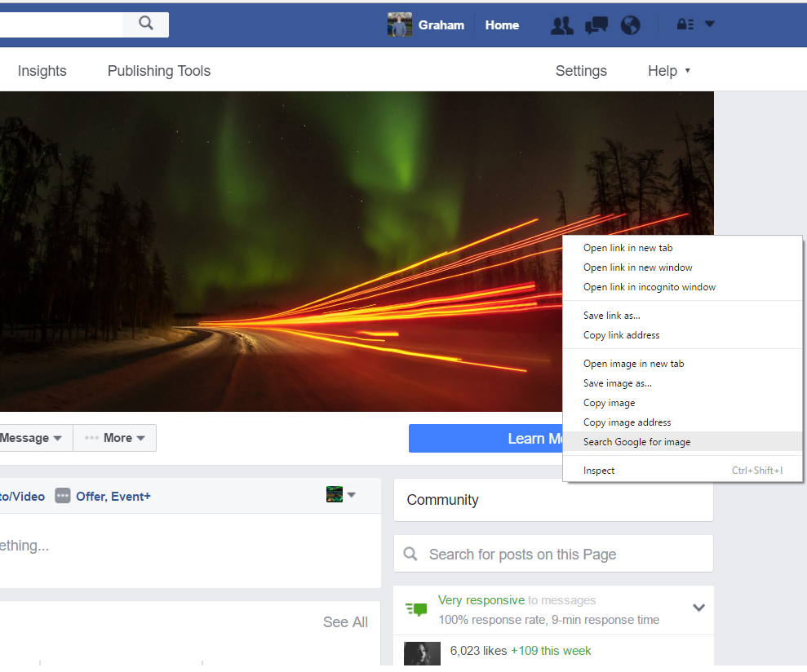The width and height of the screenshot is (807, 672).
Task: Collapse the Very responsive section chevron
Action: click(x=698, y=608)
